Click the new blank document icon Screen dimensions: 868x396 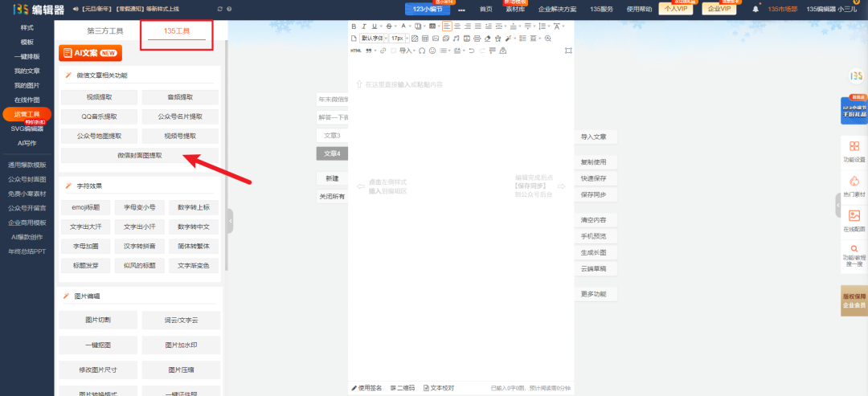point(354,39)
